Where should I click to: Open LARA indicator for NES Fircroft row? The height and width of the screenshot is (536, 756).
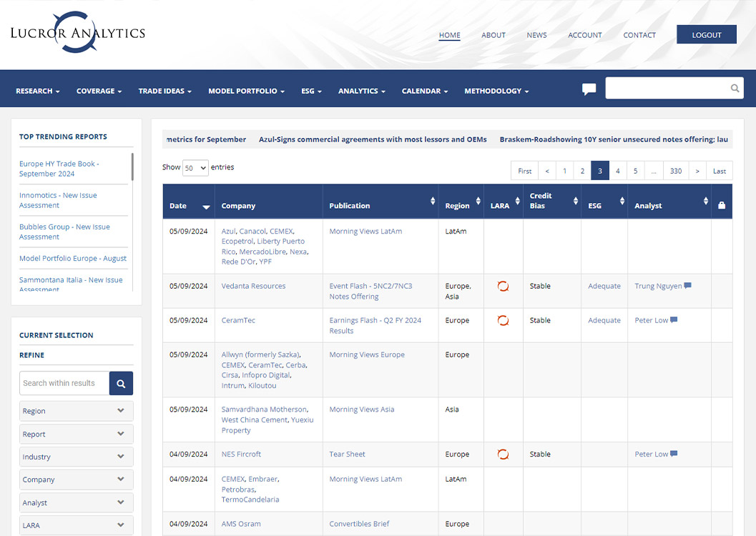coord(503,454)
